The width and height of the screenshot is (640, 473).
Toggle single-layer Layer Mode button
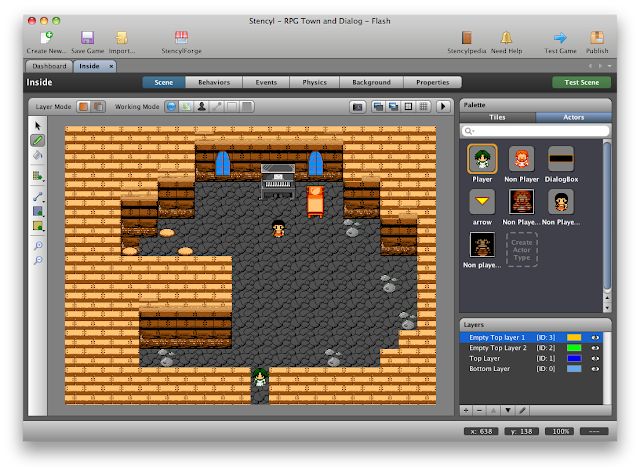84,107
